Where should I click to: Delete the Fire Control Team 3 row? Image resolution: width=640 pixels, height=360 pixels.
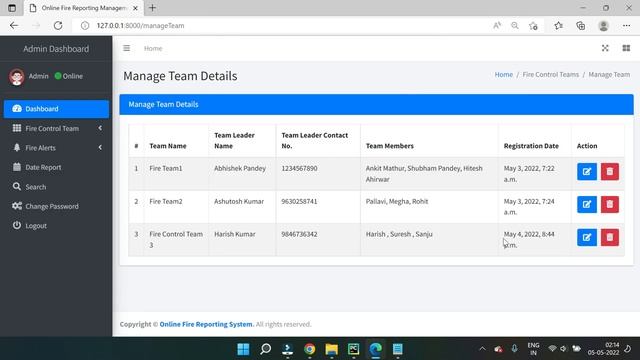point(609,238)
